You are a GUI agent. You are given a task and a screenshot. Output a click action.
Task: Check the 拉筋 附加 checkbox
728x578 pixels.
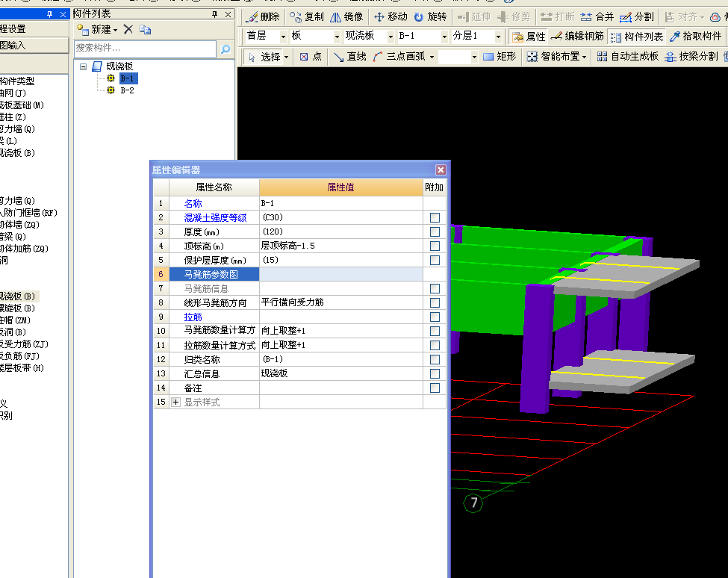pos(435,317)
